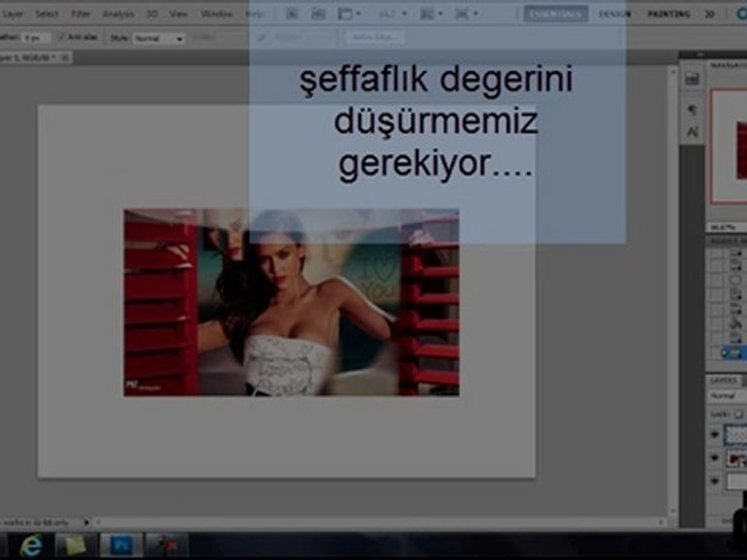Click the status bar info arrow
The height and width of the screenshot is (560, 747).
click(86, 523)
